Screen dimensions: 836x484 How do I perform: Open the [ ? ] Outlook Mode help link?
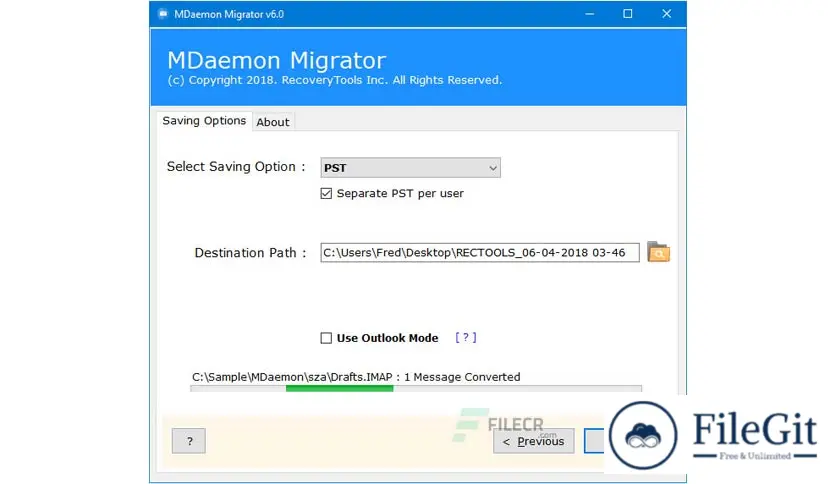[x=466, y=337]
